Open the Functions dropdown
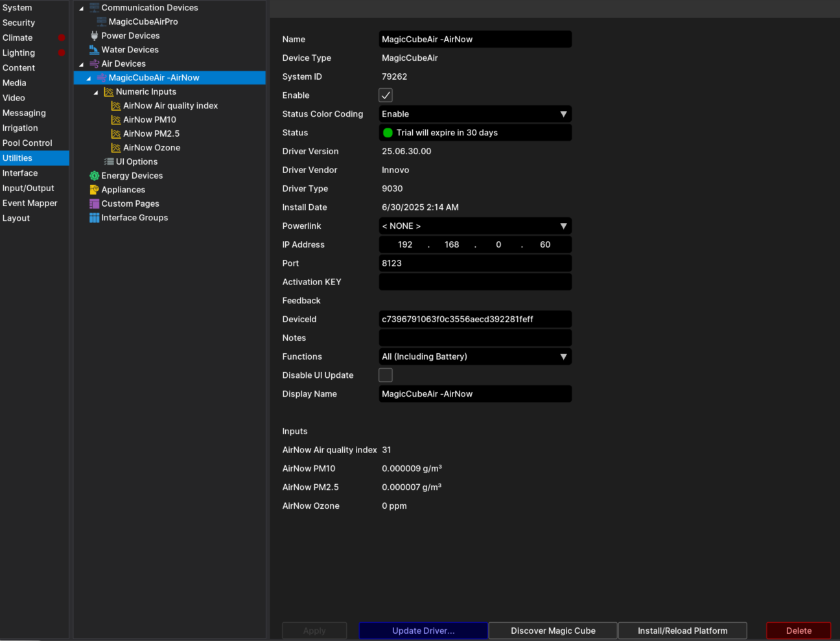840x641 pixels. point(475,356)
